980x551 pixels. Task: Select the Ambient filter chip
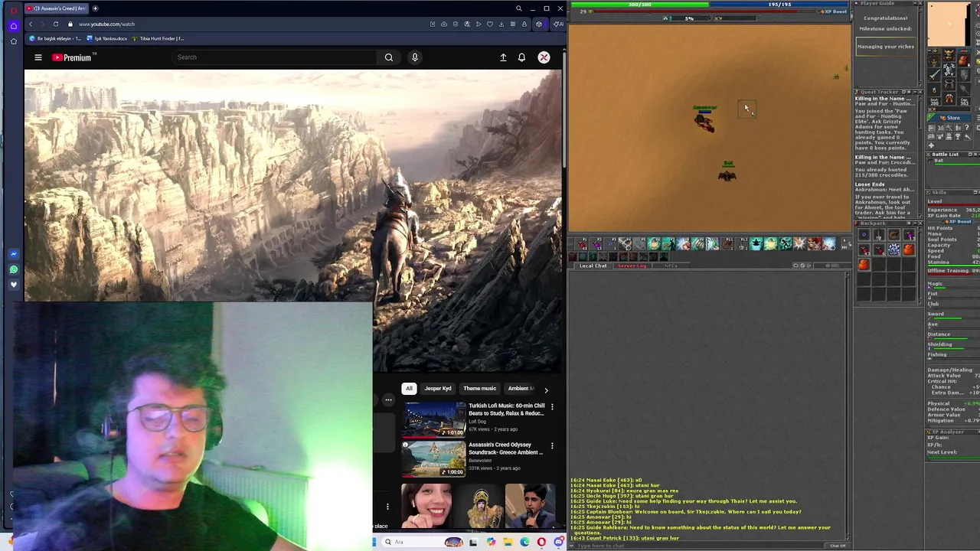pyautogui.click(x=521, y=388)
